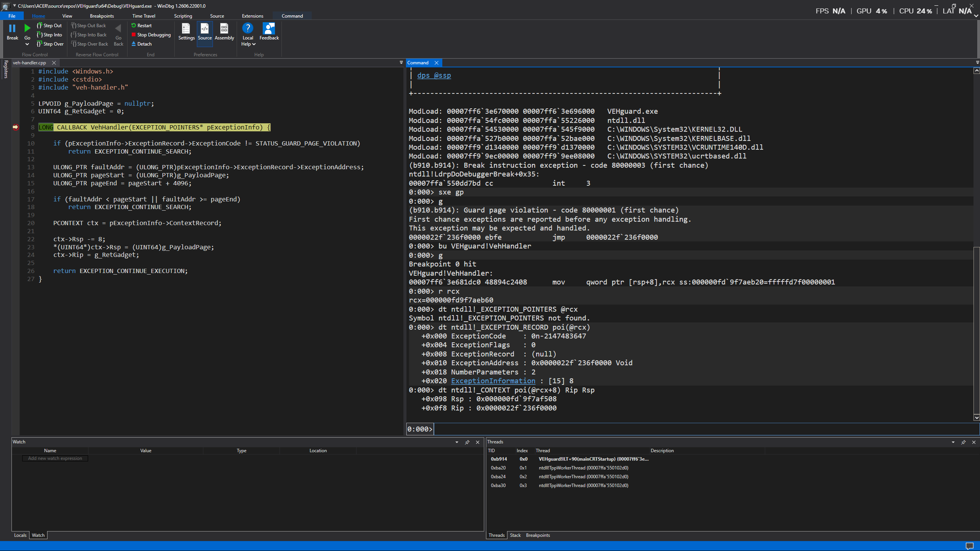Image resolution: width=980 pixels, height=551 pixels.
Task: Select the Threads bottom tab
Action: (497, 535)
